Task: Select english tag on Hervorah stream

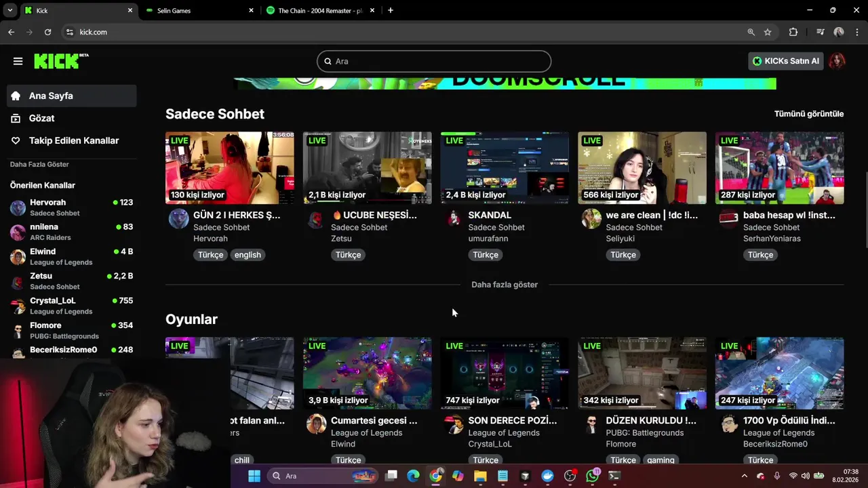Action: [248, 255]
